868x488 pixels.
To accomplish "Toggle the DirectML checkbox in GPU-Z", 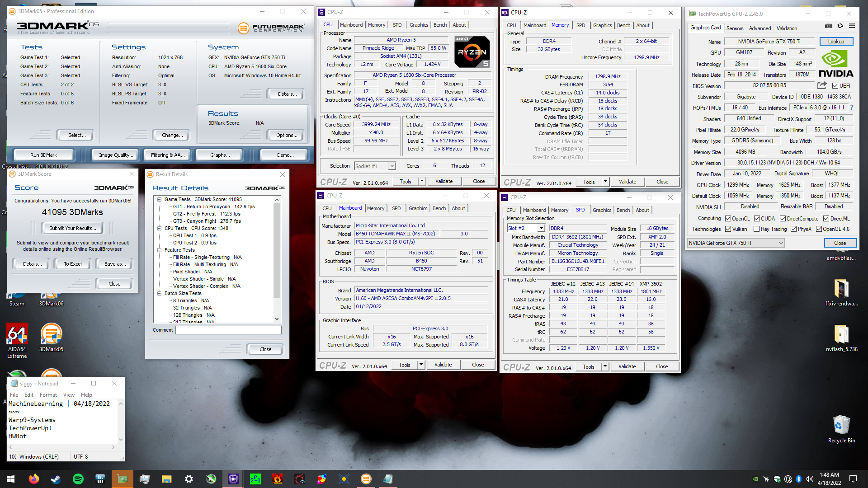I will coord(826,219).
